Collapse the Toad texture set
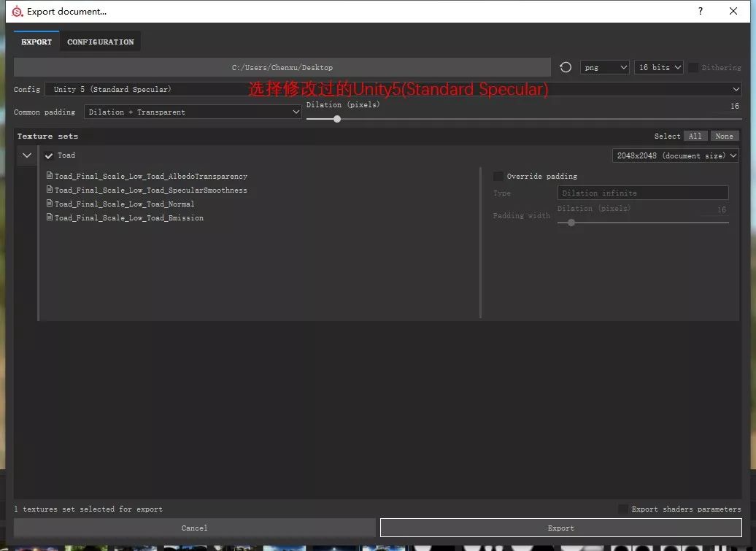The width and height of the screenshot is (756, 551). tap(27, 155)
